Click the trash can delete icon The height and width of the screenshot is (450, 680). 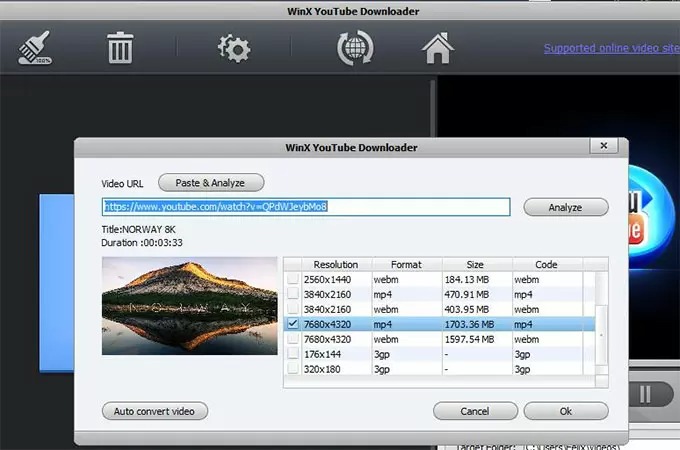(120, 47)
